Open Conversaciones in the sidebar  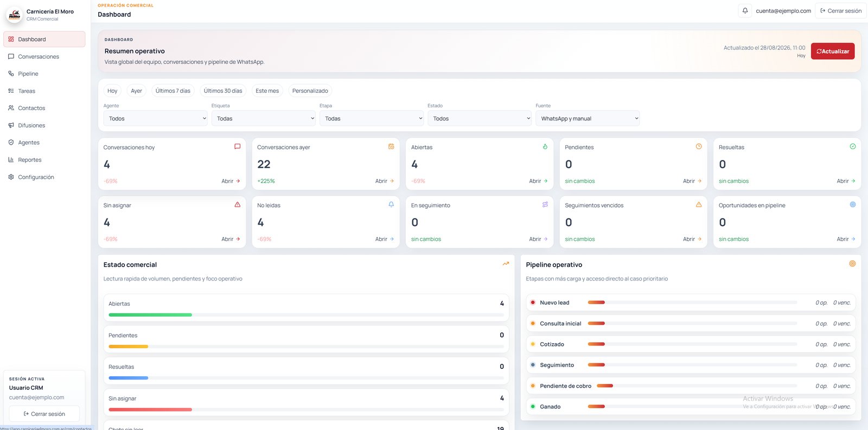(x=44, y=56)
